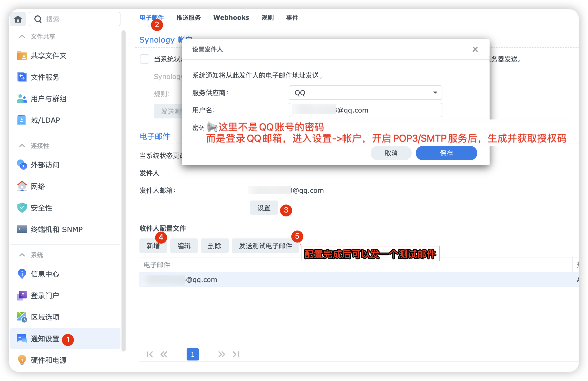Switch to the 规则 tab
Viewport: 588px width, 381px height.
click(268, 17)
